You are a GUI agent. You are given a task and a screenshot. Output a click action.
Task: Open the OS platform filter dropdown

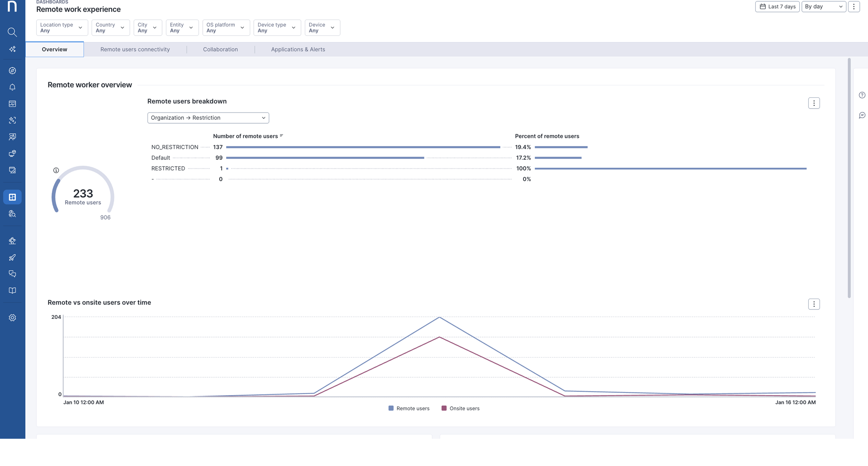(225, 28)
